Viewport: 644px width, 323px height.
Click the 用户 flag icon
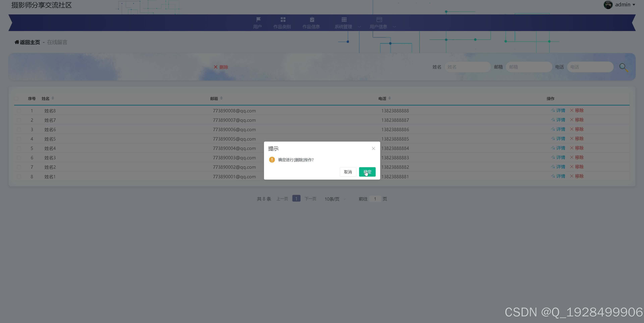(x=258, y=19)
